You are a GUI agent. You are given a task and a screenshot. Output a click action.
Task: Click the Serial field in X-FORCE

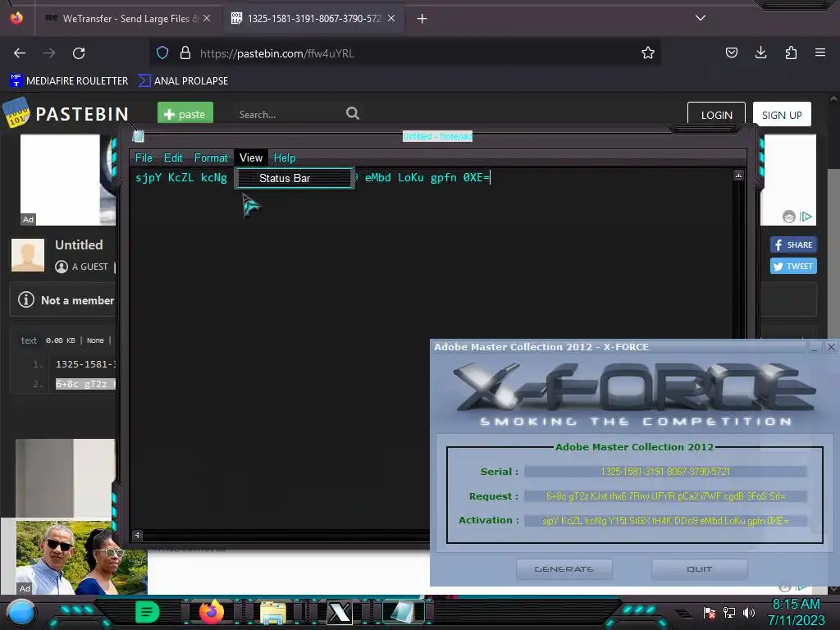click(664, 472)
